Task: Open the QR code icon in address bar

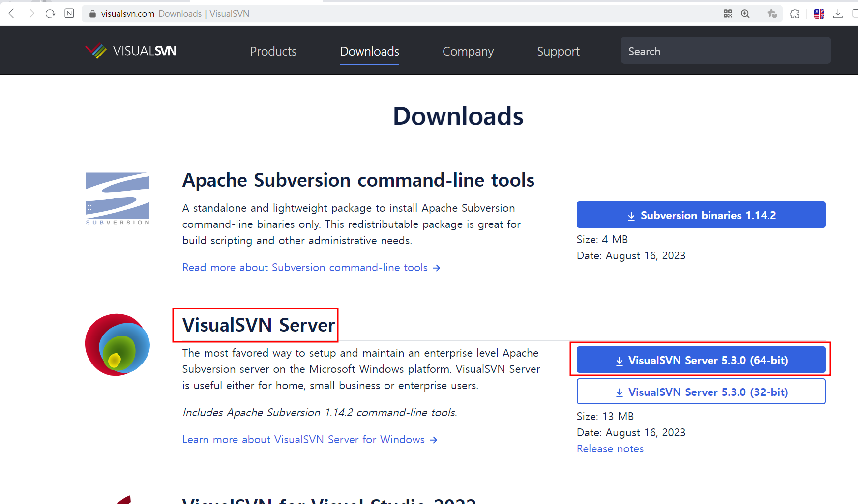Action: (x=728, y=14)
